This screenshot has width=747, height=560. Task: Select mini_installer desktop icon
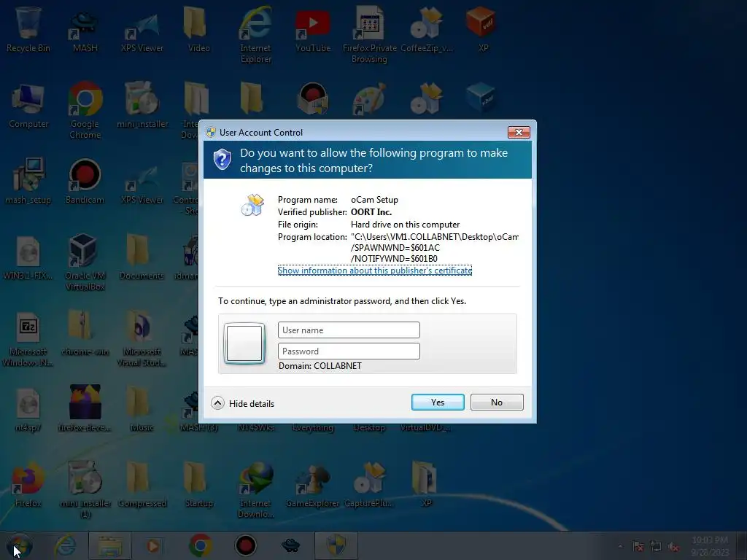(x=142, y=106)
